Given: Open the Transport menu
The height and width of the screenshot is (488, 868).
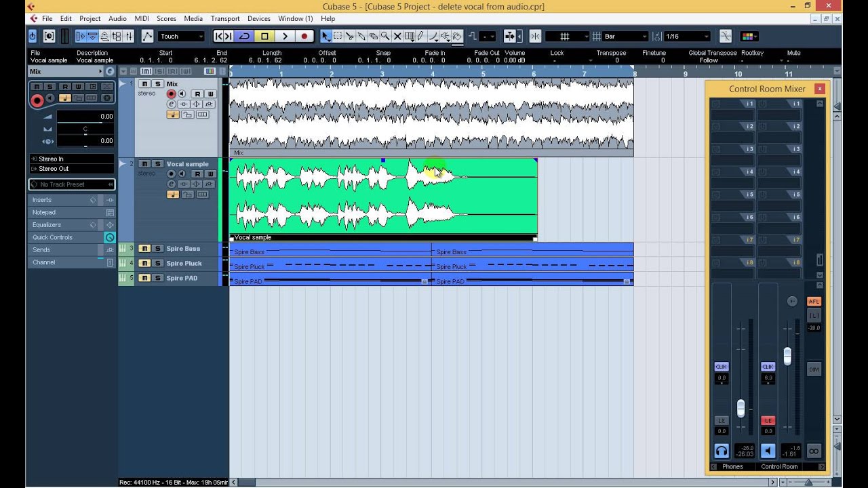Looking at the screenshot, I should point(225,18).
